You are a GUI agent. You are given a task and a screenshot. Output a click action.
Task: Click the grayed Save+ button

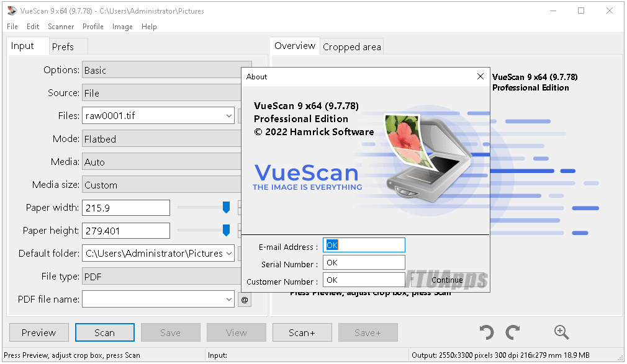368,332
